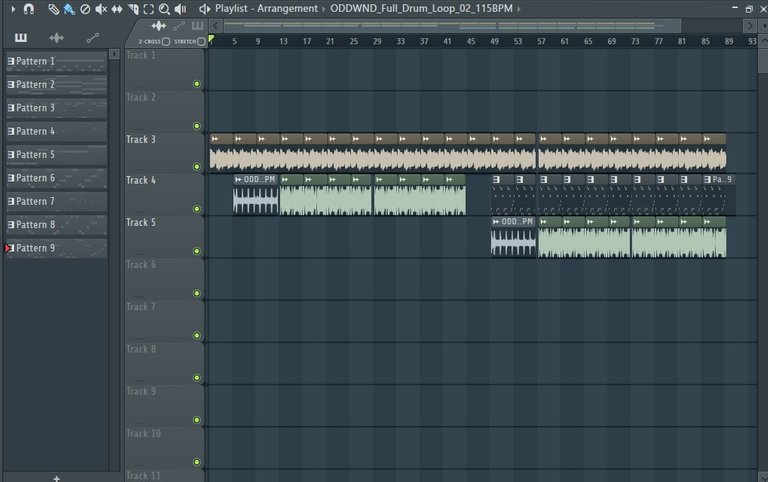
Task: Select the Pa..9 pattern clip on Track 4
Action: 719,195
